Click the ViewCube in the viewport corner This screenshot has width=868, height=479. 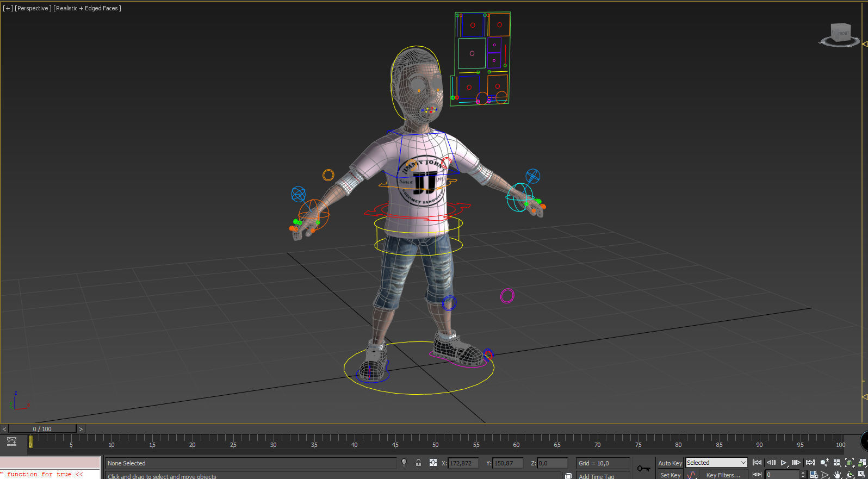840,35
